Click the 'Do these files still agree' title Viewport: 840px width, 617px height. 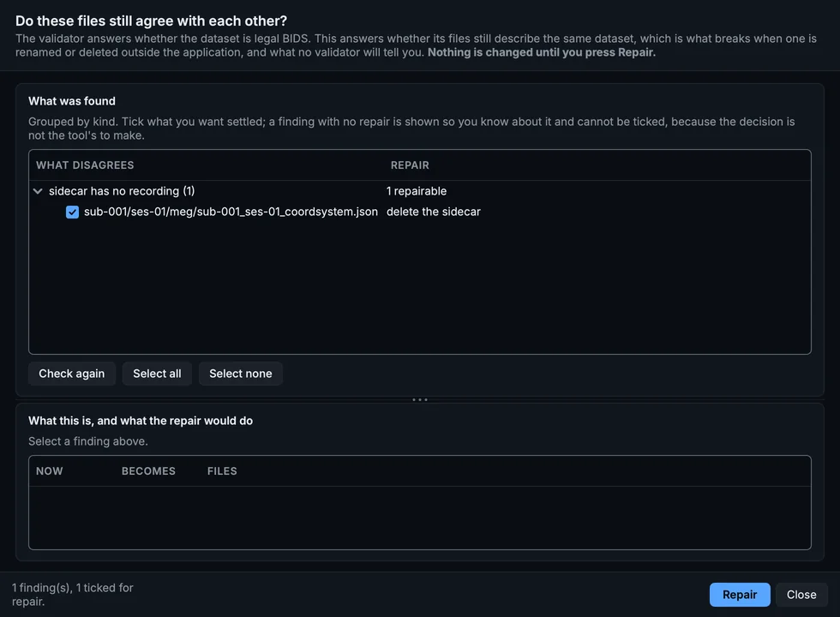[x=151, y=21]
